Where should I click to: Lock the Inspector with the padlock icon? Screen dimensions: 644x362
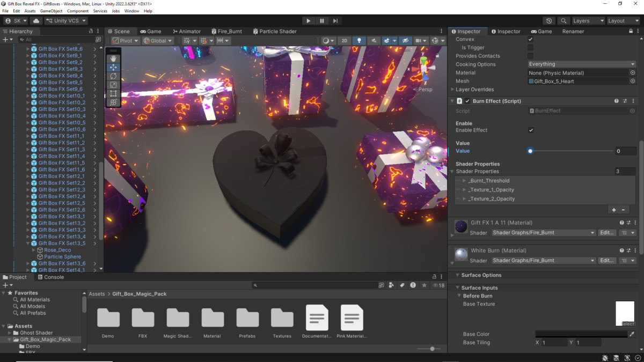pyautogui.click(x=631, y=31)
